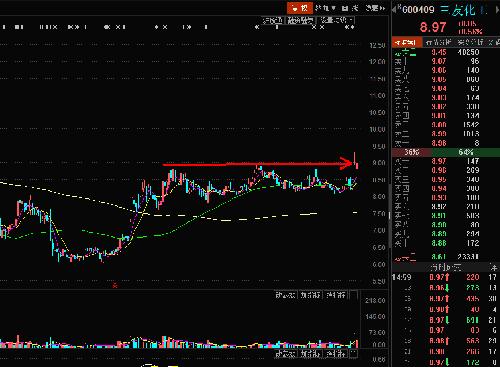Open the dropdown button above the price chart
This screenshot has width=500, height=367.
point(336,20)
